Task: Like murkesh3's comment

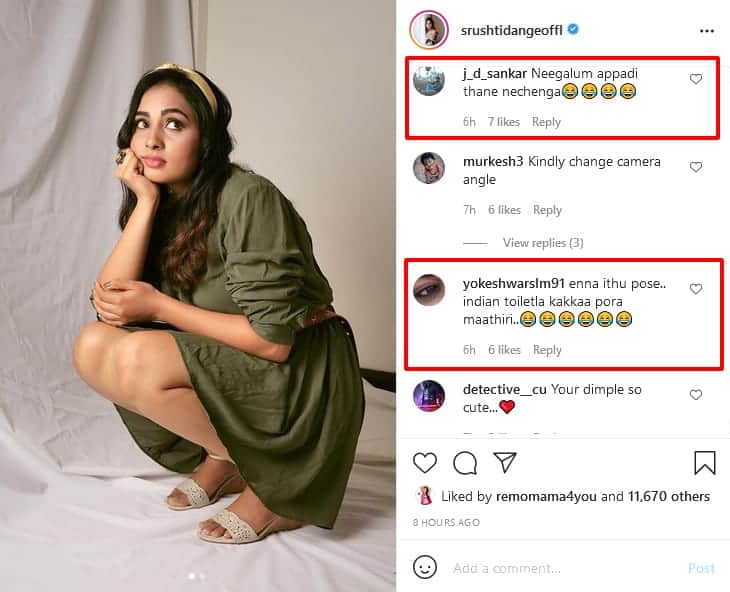Action: click(x=696, y=167)
